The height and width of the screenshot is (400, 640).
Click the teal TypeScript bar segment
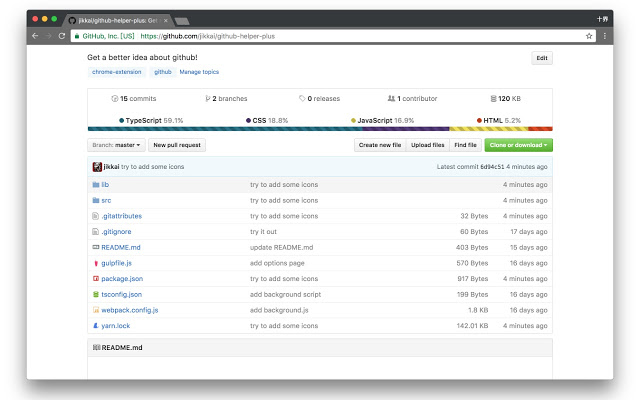pyautogui.click(x=225, y=129)
